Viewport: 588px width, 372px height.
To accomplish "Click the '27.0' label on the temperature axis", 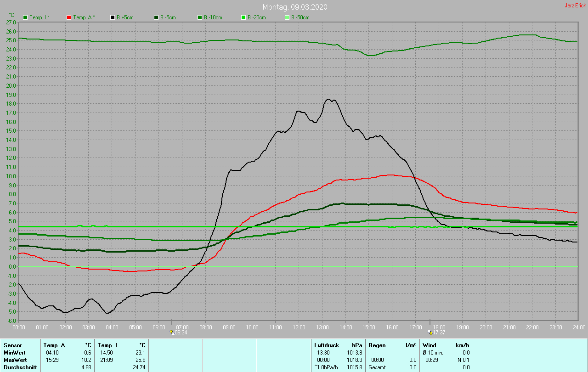I will click(11, 22).
